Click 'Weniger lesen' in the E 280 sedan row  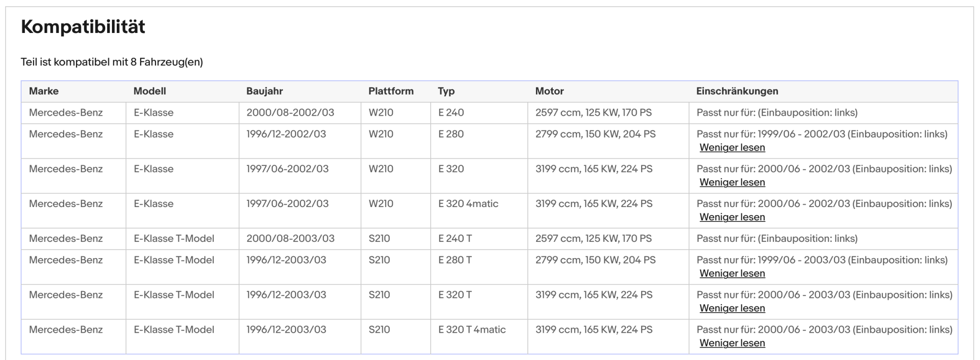[732, 147]
